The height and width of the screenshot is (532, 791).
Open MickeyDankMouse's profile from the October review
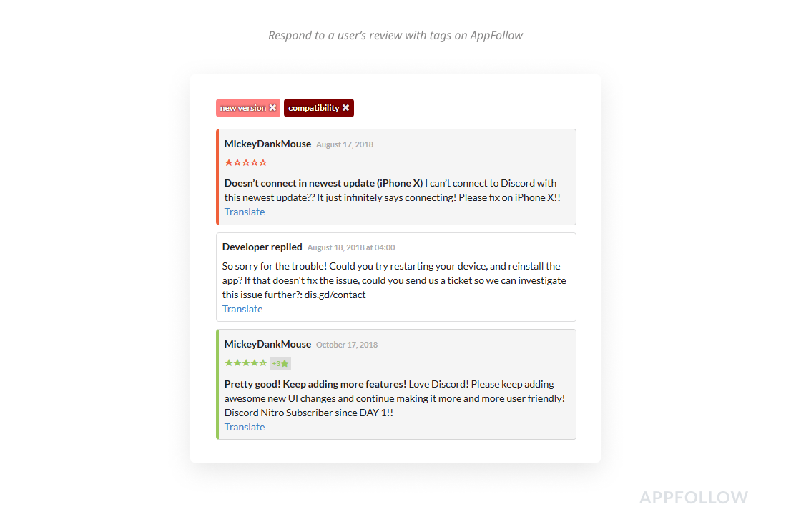[267, 344]
